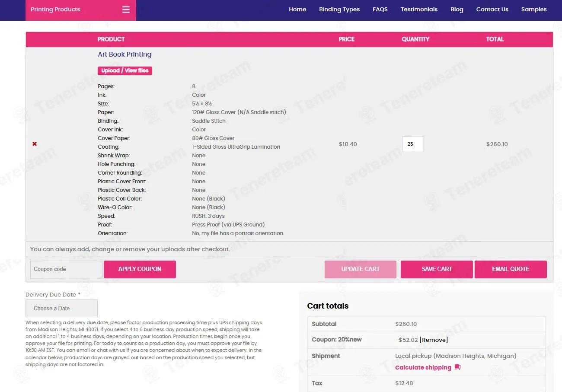Open the Home menu item
The width and height of the screenshot is (562, 392).
[x=297, y=10]
